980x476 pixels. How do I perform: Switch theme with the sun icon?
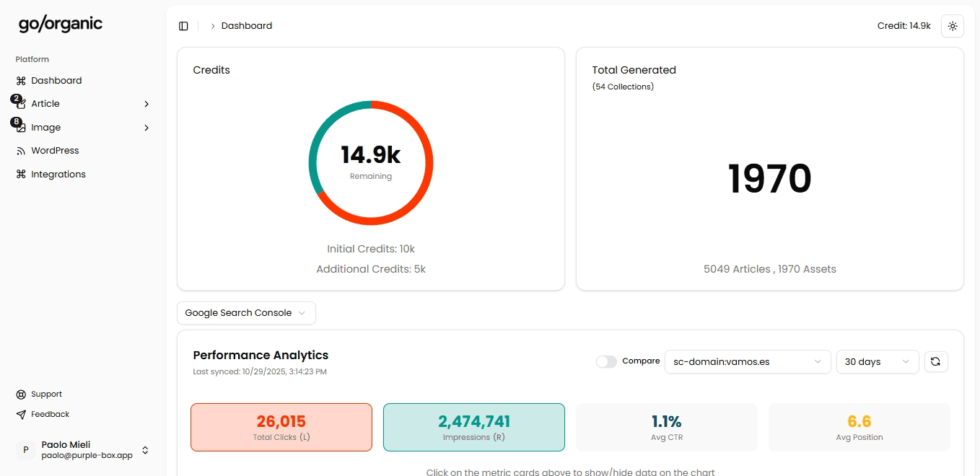point(953,26)
